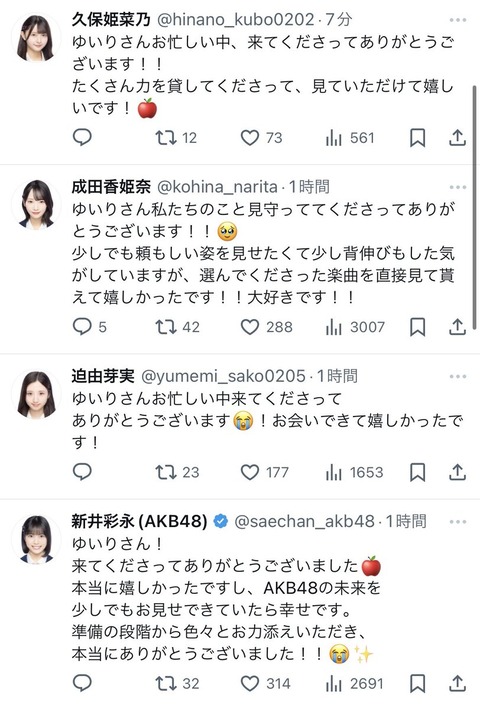This screenshot has height=709, width=480.
Task: Bookmark 迫由芽実's tweet
Action: click(x=417, y=473)
